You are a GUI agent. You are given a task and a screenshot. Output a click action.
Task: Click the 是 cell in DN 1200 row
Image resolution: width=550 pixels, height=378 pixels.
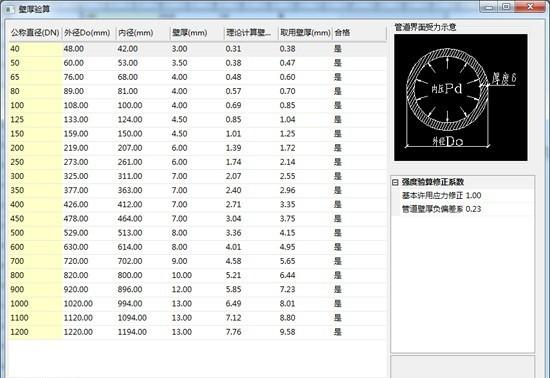(x=337, y=332)
